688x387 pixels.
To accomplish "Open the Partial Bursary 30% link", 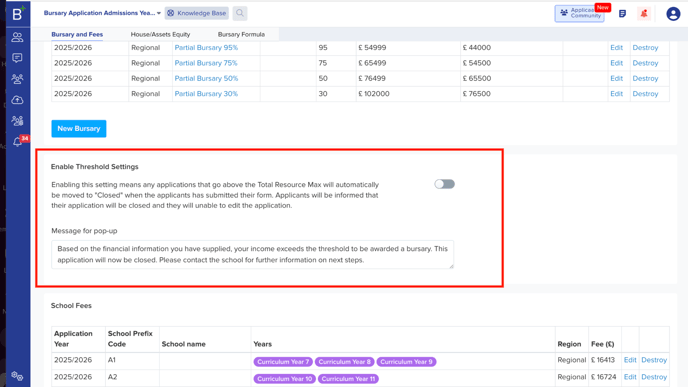I will [x=206, y=93].
